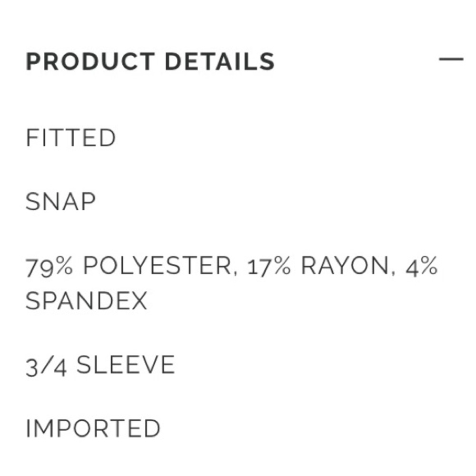Click the 79% value before POLYESTER
Viewport: 476px width, 476px height.
click(x=49, y=266)
